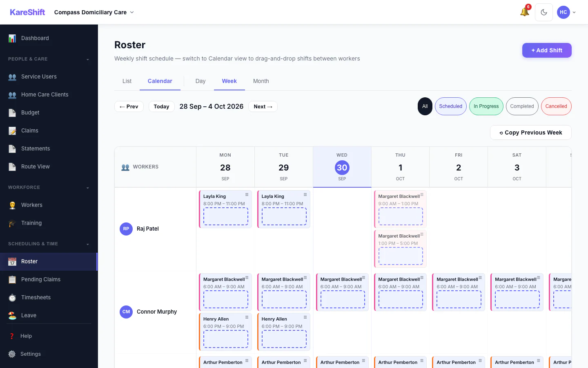Open the Workers page
This screenshot has width=588, height=368.
pyautogui.click(x=49, y=205)
